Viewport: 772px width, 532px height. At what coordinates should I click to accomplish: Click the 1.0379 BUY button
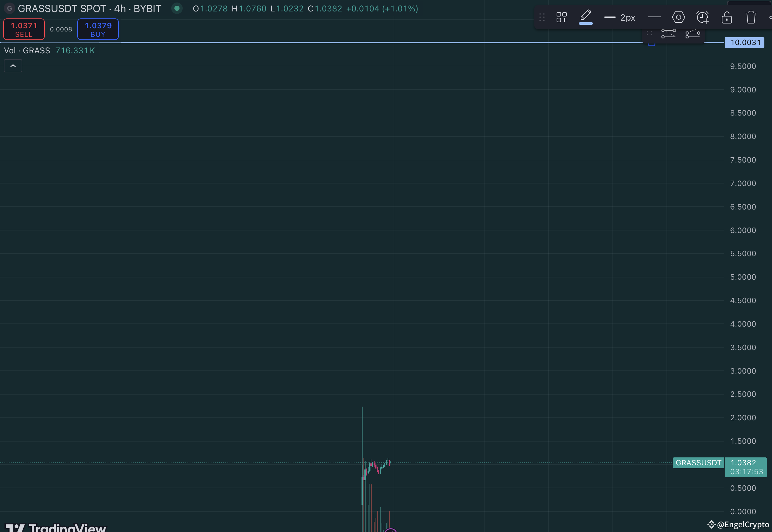[98, 29]
